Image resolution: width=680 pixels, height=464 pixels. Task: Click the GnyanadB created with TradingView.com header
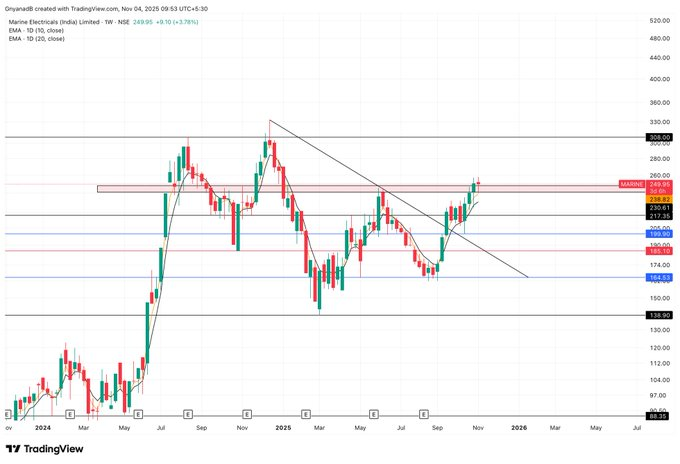pos(106,8)
